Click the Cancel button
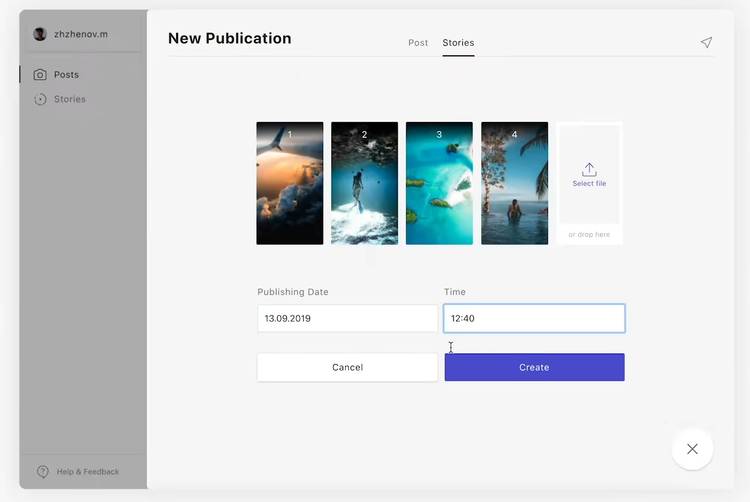 347,367
